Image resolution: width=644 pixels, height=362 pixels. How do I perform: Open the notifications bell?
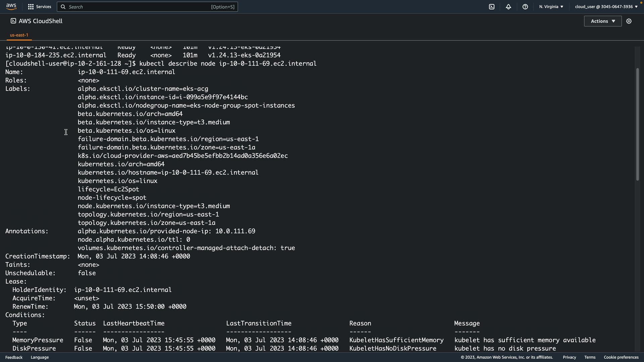click(508, 7)
